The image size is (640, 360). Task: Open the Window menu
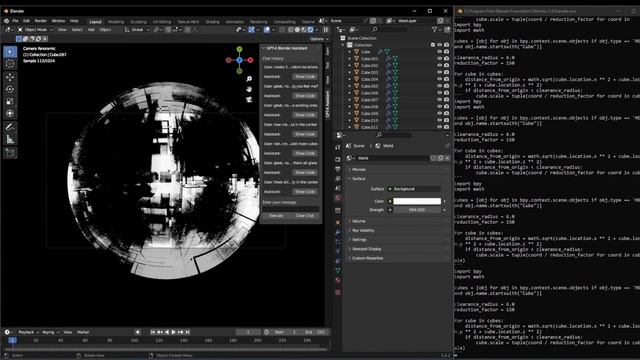pyautogui.click(x=58, y=21)
